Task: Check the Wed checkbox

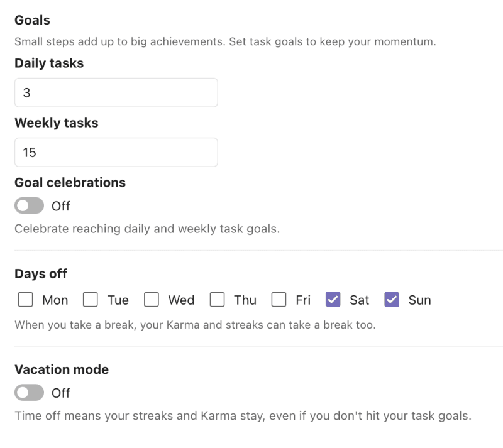Action: (151, 300)
